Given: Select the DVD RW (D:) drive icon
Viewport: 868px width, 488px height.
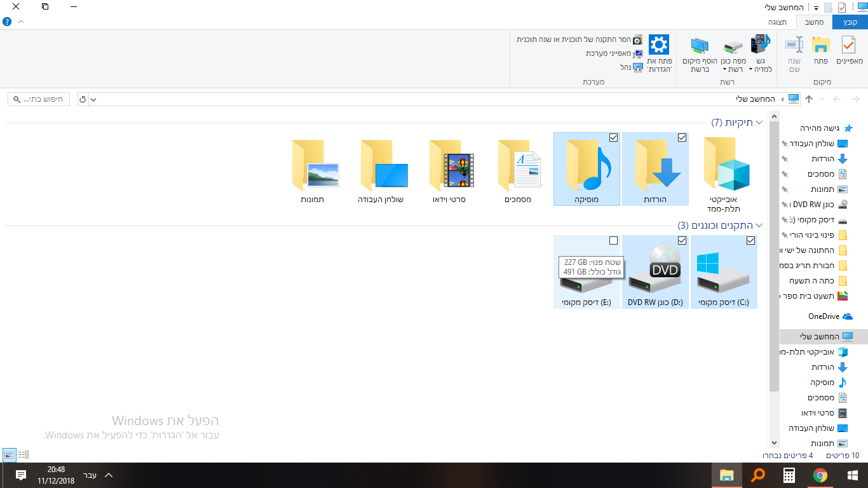Looking at the screenshot, I should click(x=655, y=272).
